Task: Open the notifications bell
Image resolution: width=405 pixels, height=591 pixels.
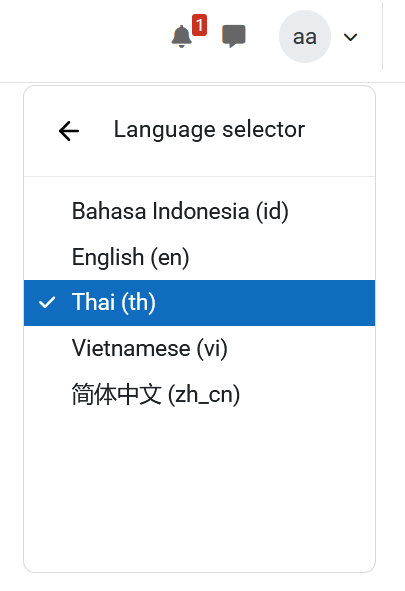Action: pyautogui.click(x=182, y=37)
